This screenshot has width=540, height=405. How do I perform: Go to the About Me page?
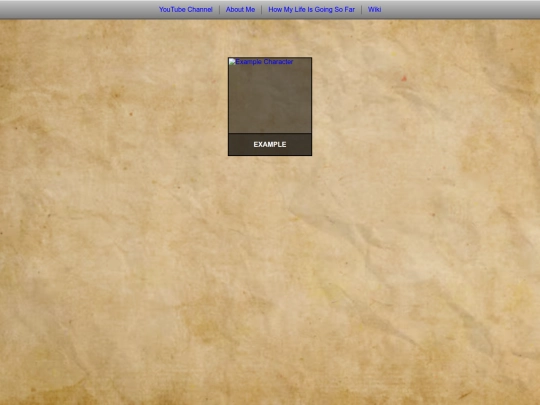click(x=240, y=10)
